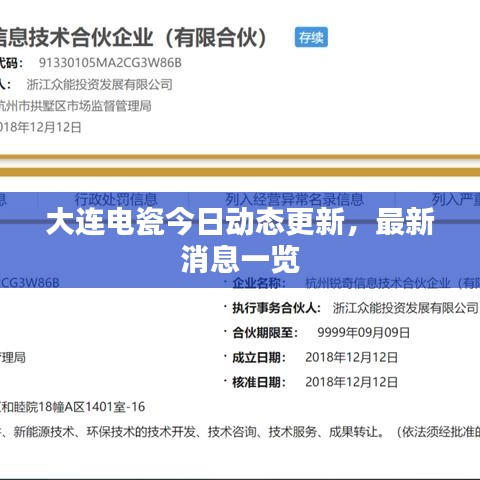
Task: Select the partially visible 列入严重 tab on right
Action: pos(456,199)
